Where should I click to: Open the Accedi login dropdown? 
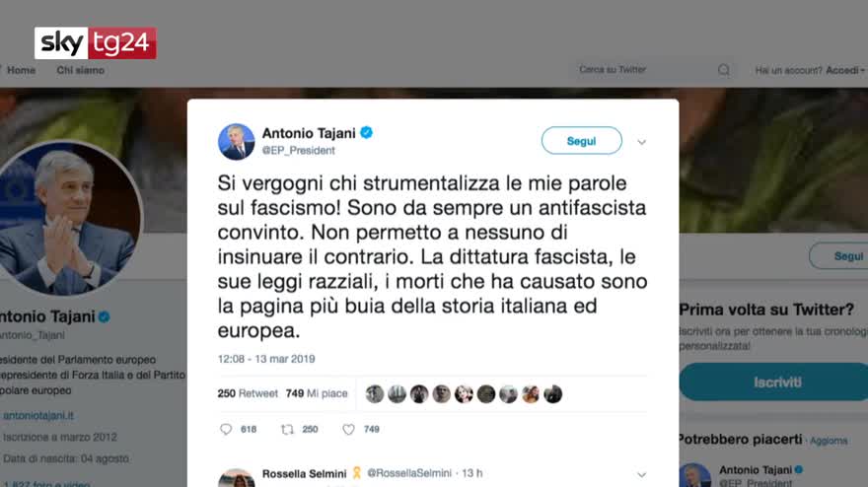click(844, 70)
